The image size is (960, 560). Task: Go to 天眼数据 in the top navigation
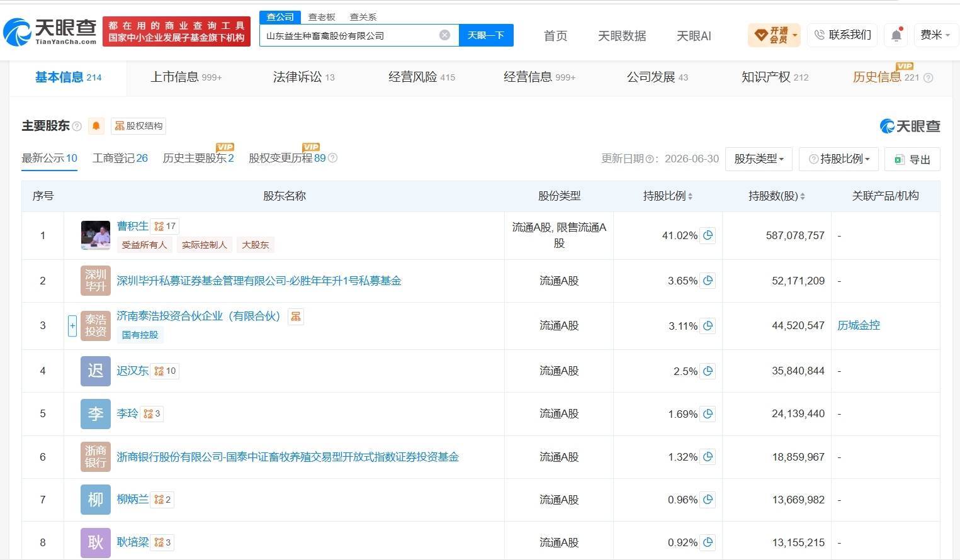pyautogui.click(x=622, y=36)
